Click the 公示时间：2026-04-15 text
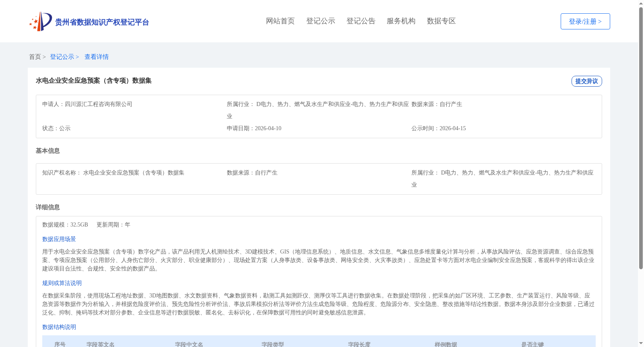 point(438,128)
